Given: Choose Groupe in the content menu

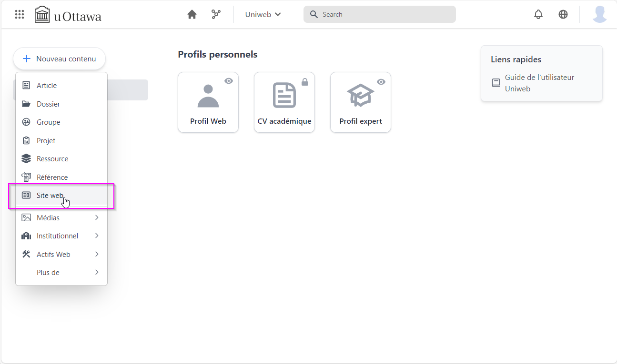Looking at the screenshot, I should 61,122.
